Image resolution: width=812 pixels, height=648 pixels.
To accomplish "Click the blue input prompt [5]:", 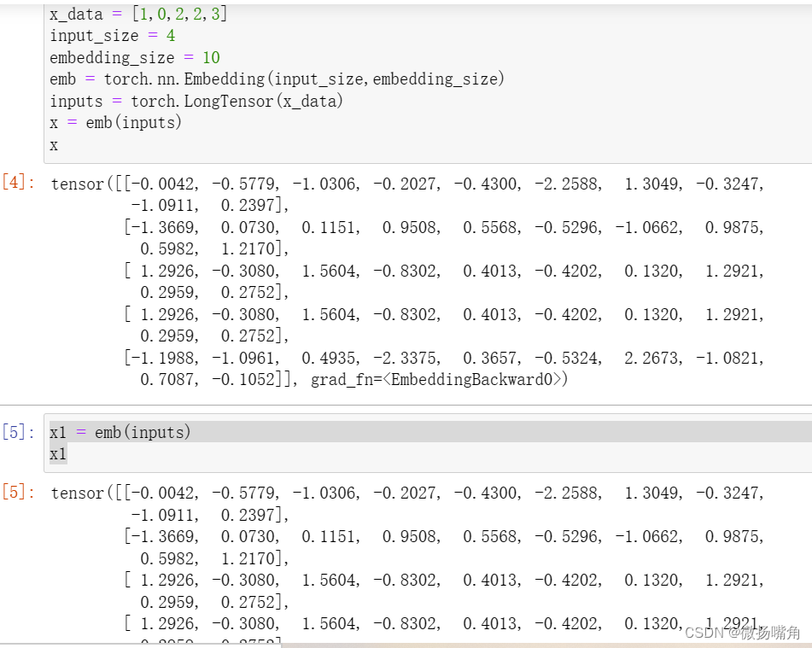I will tap(19, 431).
